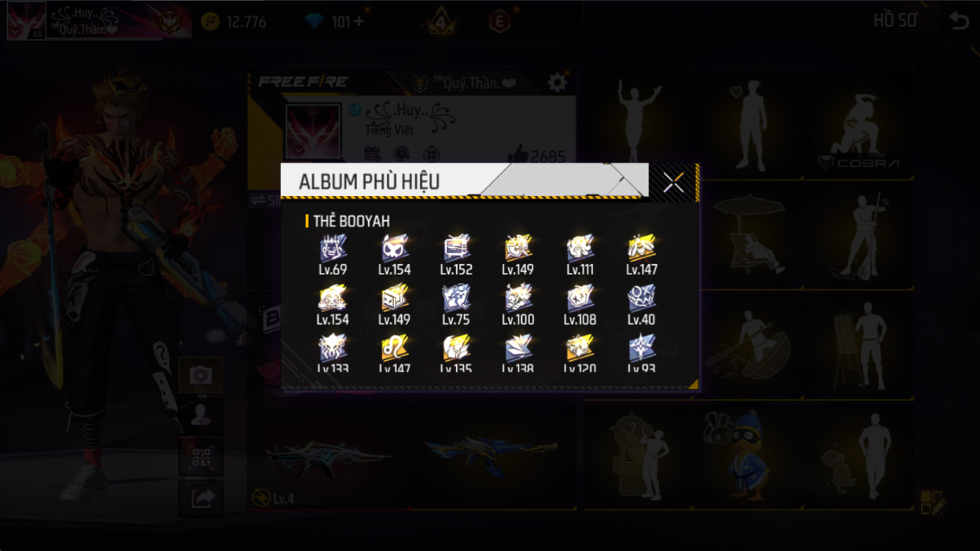This screenshot has height=551, width=980.
Task: Open the QR code scanner icon
Action: [x=200, y=458]
